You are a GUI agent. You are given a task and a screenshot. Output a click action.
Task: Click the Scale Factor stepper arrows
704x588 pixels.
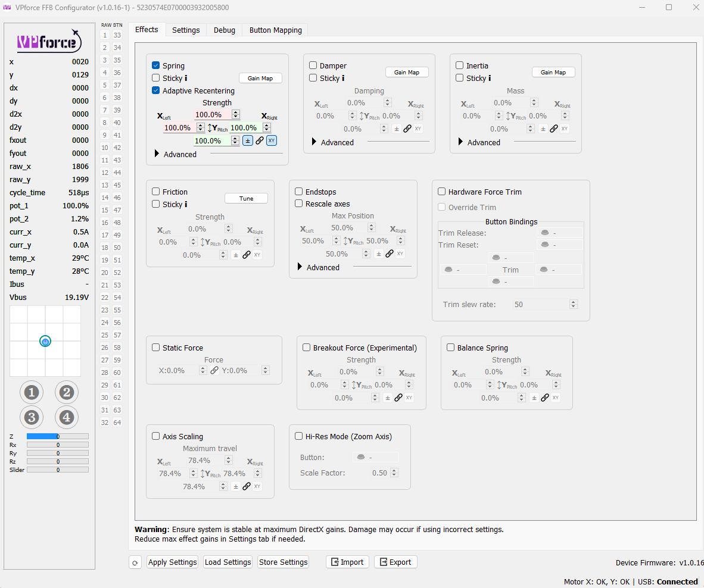[x=394, y=473]
